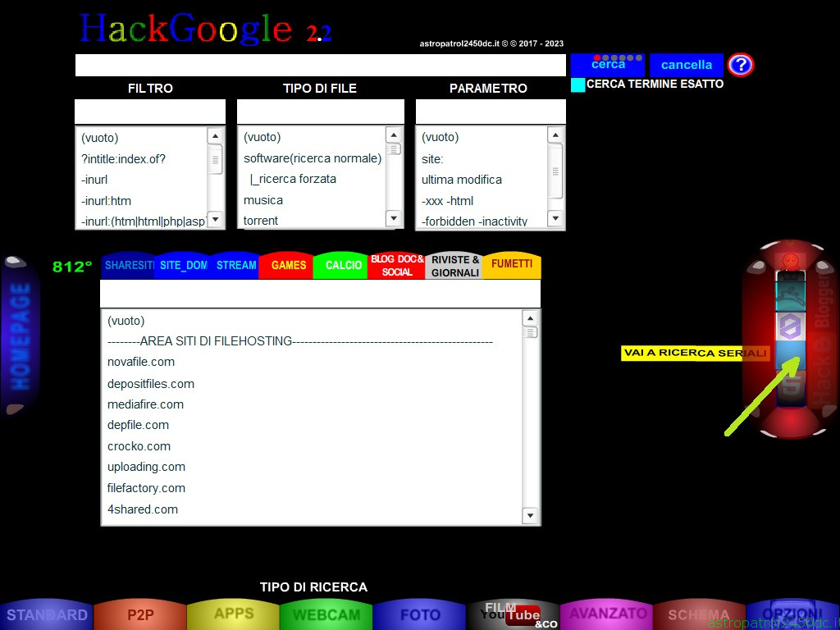This screenshot has width=840, height=630.
Task: Click the TIPO DI FILE input field
Action: 321,112
